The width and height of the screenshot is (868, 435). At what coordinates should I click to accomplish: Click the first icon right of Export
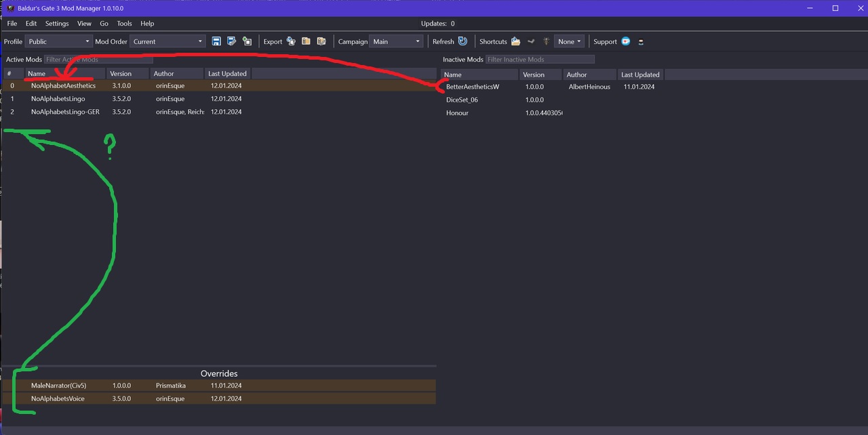pyautogui.click(x=291, y=41)
